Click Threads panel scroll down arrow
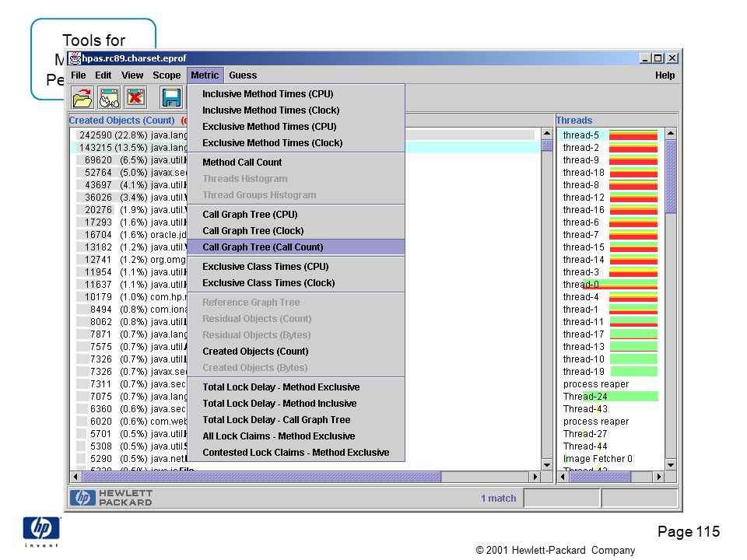The height and width of the screenshot is (560, 747). [x=671, y=464]
